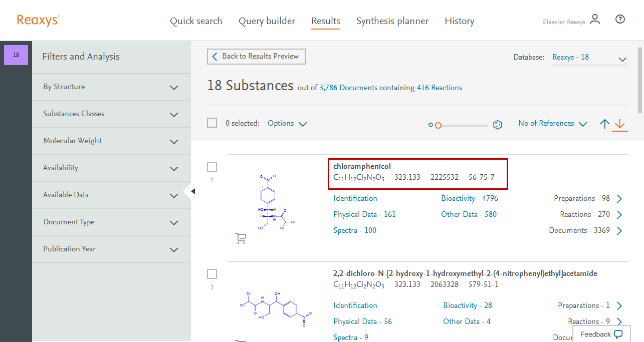644x342 pixels.
Task: Switch to the Query builder tab
Action: click(x=267, y=21)
